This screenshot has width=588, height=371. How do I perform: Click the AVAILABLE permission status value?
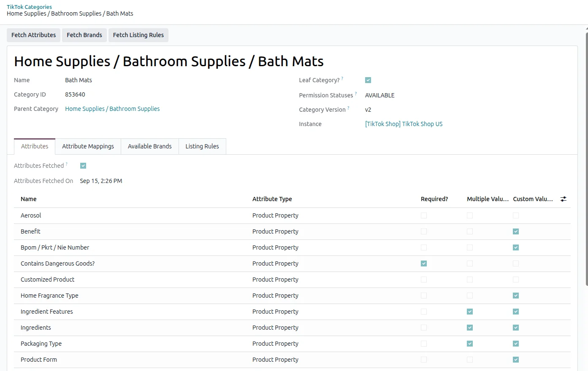[x=380, y=95]
